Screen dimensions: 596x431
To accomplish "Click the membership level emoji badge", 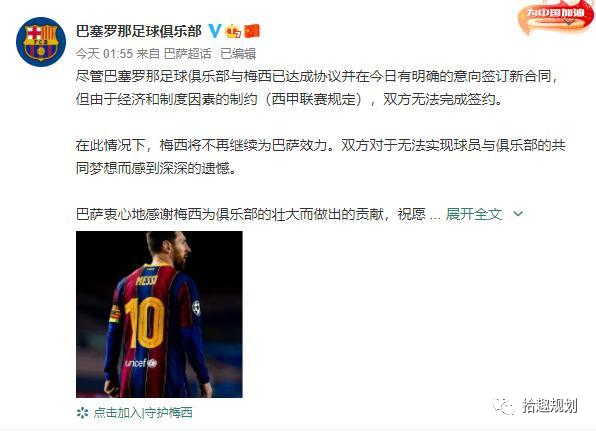I will pyautogui.click(x=233, y=31).
